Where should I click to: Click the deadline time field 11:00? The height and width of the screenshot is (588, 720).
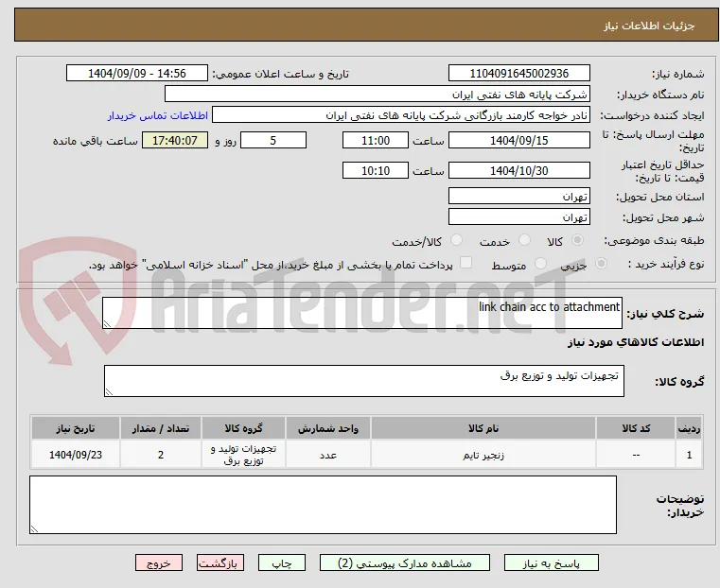click(x=376, y=140)
